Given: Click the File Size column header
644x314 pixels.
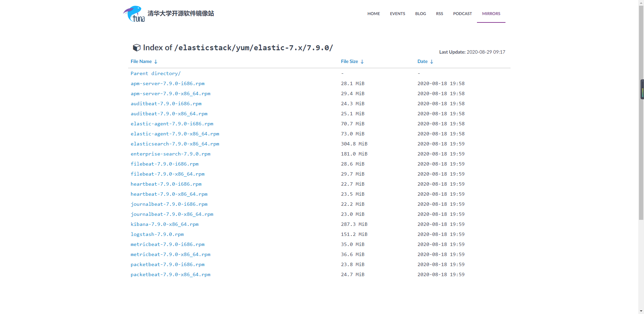Looking at the screenshot, I should (350, 61).
